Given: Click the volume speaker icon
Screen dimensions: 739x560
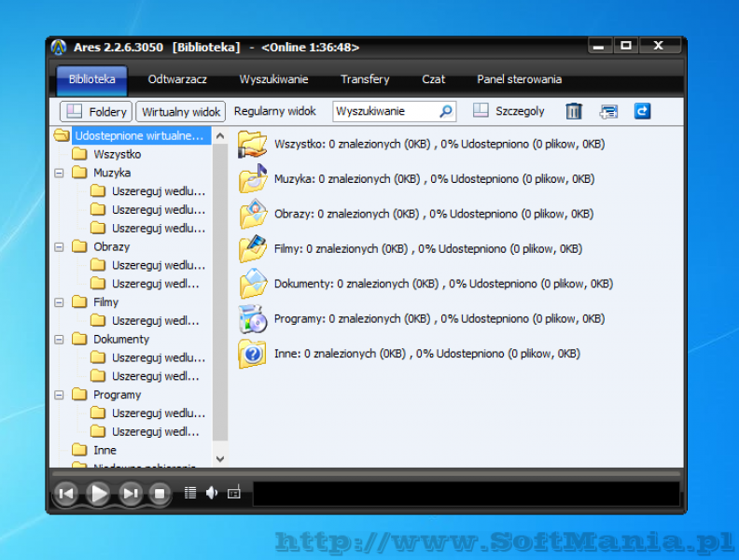Looking at the screenshot, I should pyautogui.click(x=212, y=493).
